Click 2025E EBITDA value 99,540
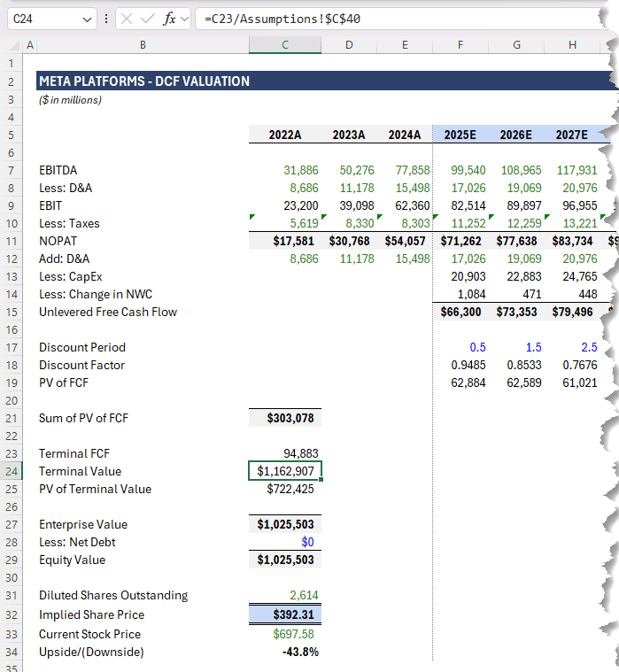The height and width of the screenshot is (672, 619). 468,170
